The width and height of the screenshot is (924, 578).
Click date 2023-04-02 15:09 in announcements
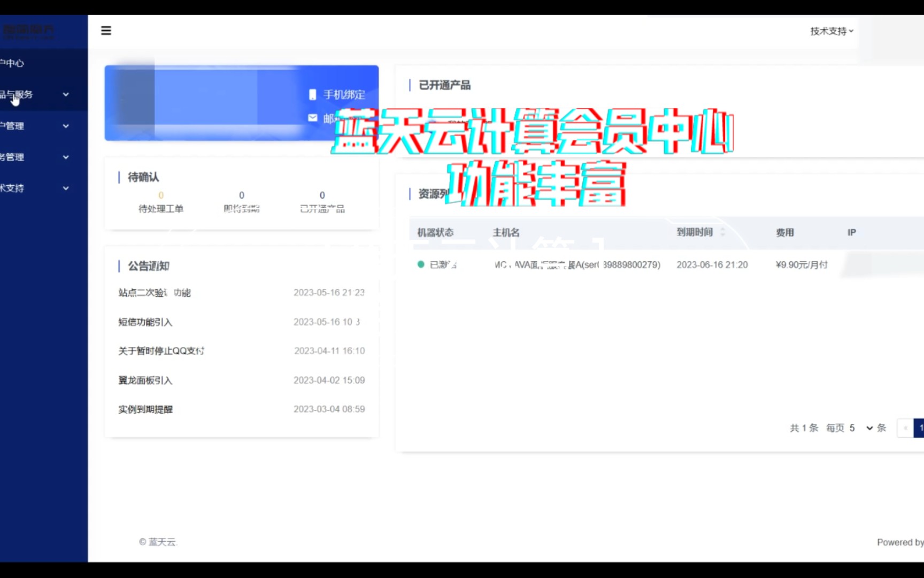point(329,381)
